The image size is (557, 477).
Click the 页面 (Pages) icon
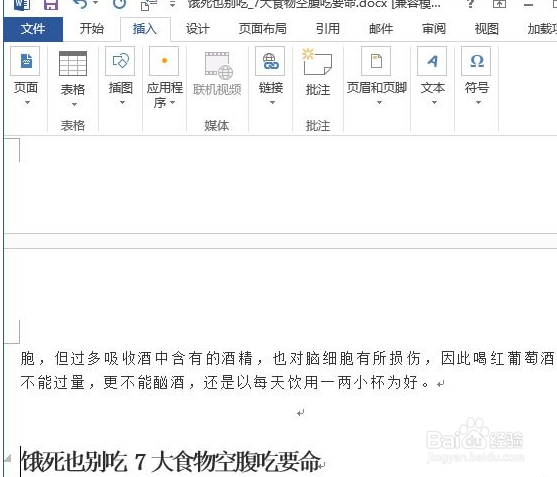[25, 61]
